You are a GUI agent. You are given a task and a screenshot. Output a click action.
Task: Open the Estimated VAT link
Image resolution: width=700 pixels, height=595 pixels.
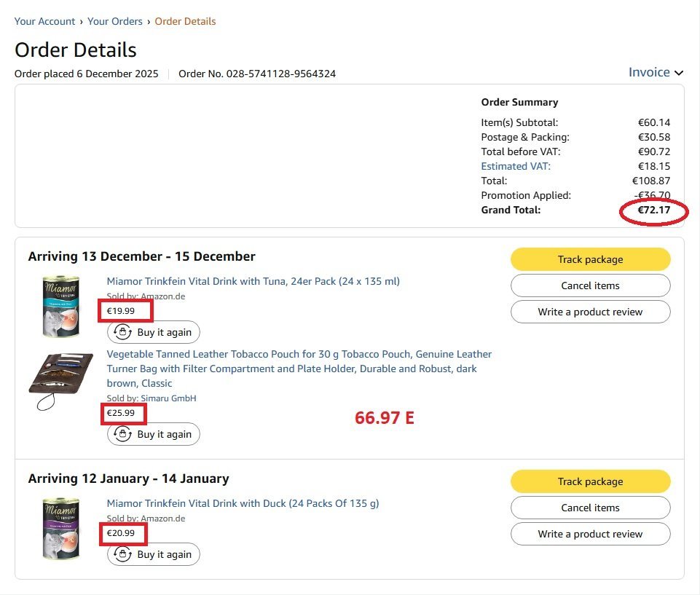point(516,166)
